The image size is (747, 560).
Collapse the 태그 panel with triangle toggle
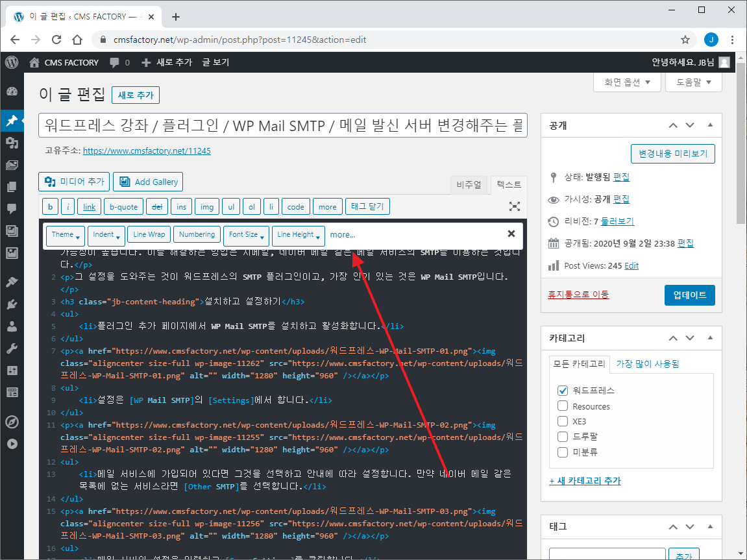pos(710,527)
